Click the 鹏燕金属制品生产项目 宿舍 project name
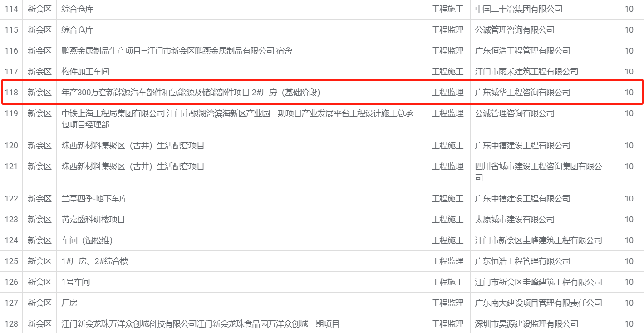644x333 pixels. (177, 51)
